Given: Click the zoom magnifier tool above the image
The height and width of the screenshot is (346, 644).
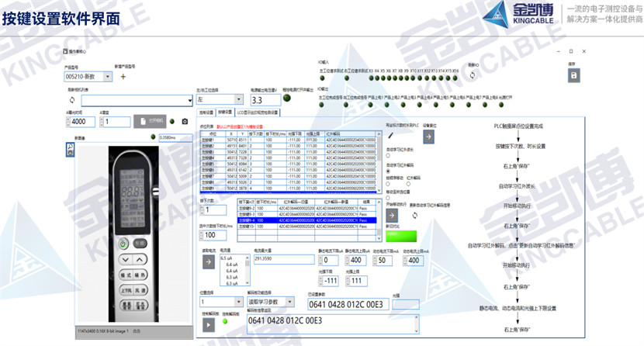Looking at the screenshot, I should [70, 147].
